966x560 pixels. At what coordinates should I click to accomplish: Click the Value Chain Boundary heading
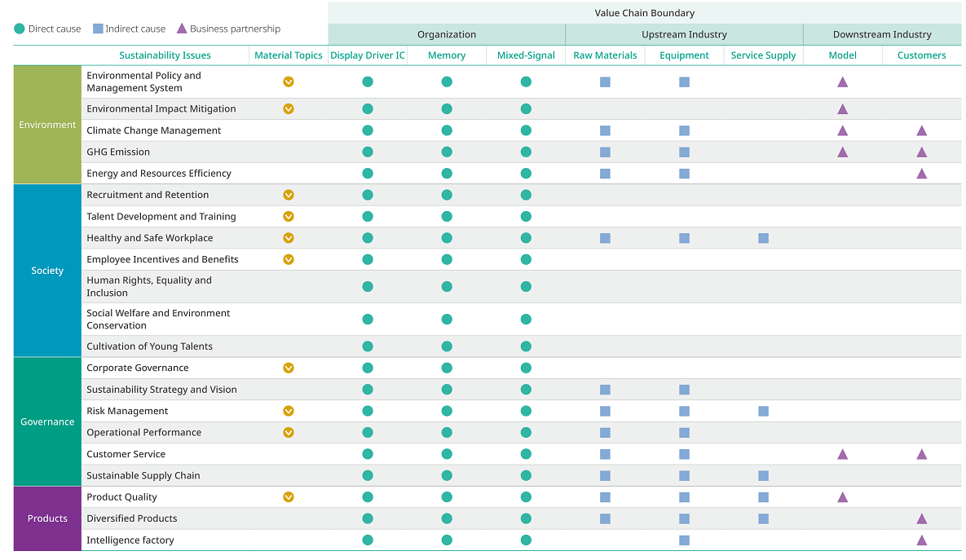click(645, 13)
